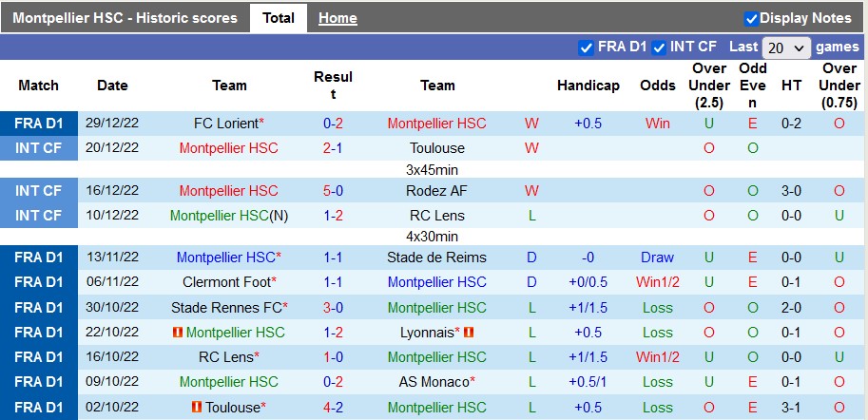Screen dimensions: 868x420
Task: Click the Handicap column header
Action: (x=588, y=86)
